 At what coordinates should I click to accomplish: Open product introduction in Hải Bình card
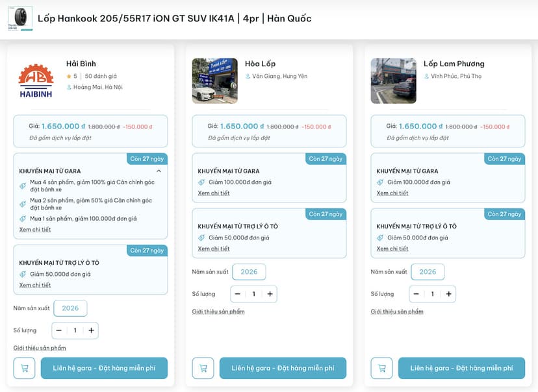40,348
